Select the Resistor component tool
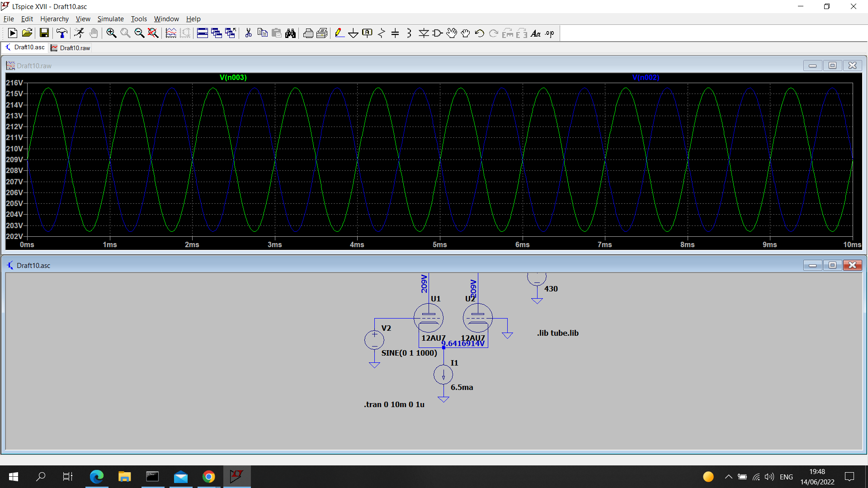The image size is (868, 488). tap(382, 33)
